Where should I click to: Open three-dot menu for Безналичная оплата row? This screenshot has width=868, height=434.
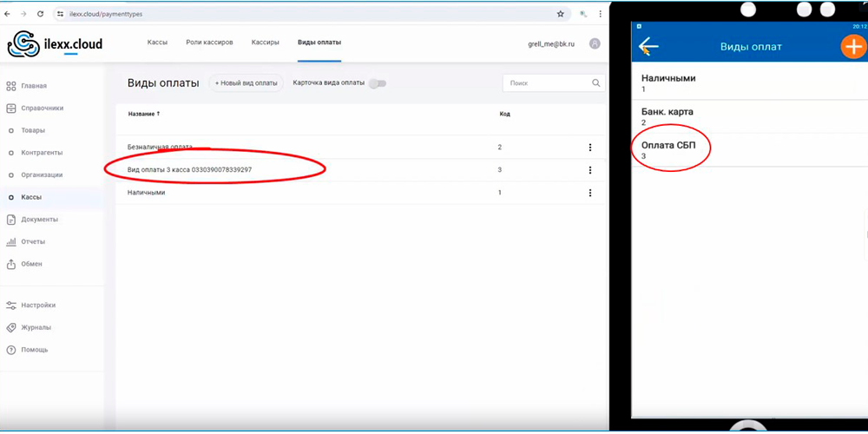pyautogui.click(x=590, y=148)
